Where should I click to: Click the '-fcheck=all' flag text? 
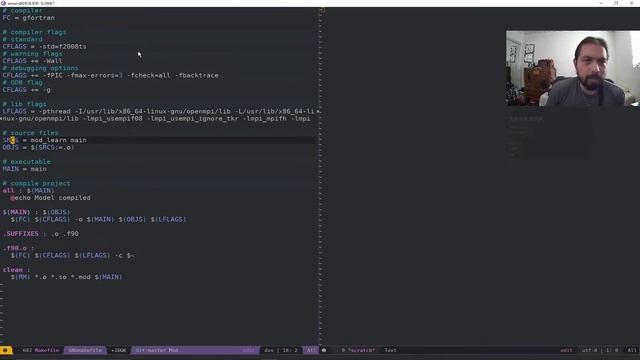(149, 76)
